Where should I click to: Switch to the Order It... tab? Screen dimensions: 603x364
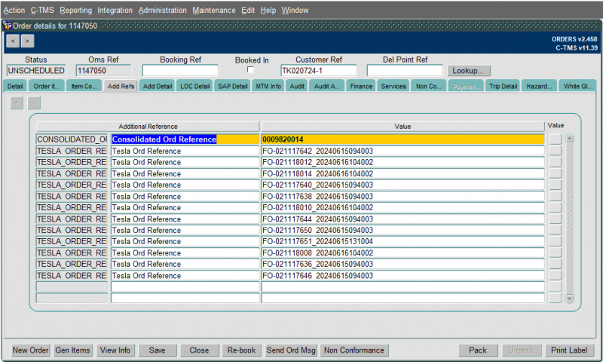47,86
